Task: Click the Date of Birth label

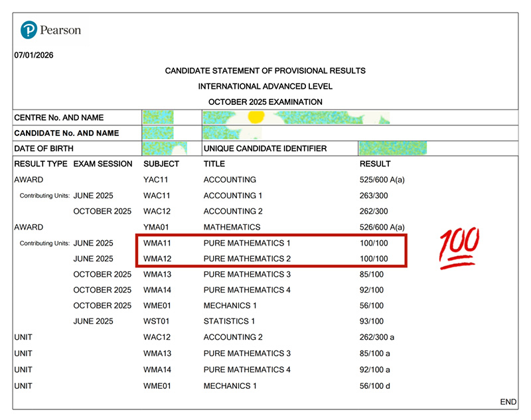Action: click(x=44, y=149)
